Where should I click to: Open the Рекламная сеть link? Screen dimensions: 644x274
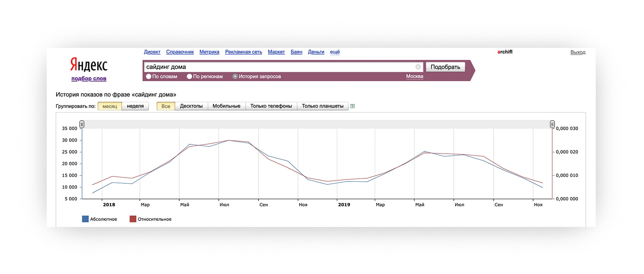click(x=243, y=52)
